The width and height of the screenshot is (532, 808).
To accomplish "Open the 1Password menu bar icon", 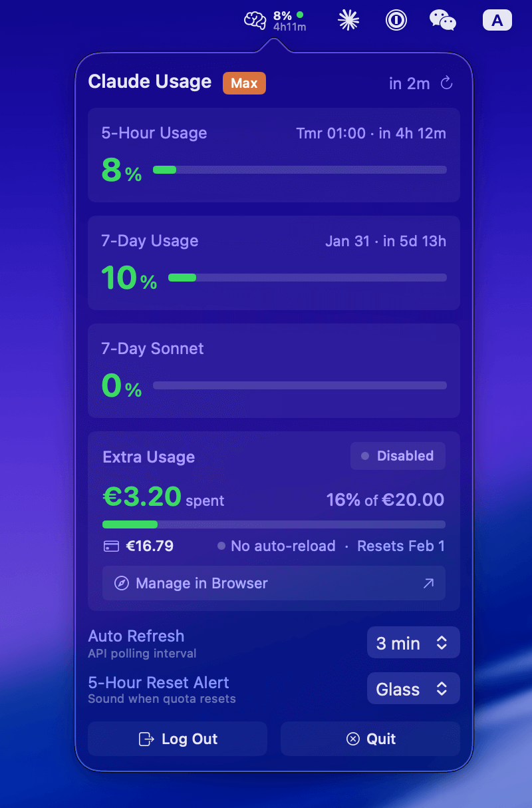I will coord(396,21).
